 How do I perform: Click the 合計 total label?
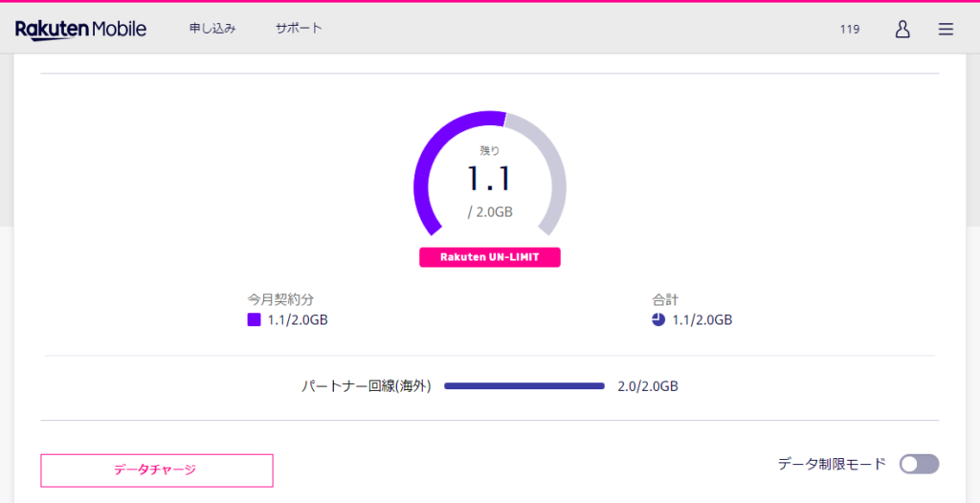(665, 299)
